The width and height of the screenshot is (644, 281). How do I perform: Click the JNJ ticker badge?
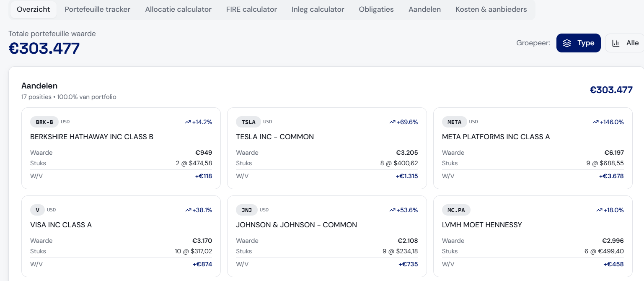[x=247, y=210]
